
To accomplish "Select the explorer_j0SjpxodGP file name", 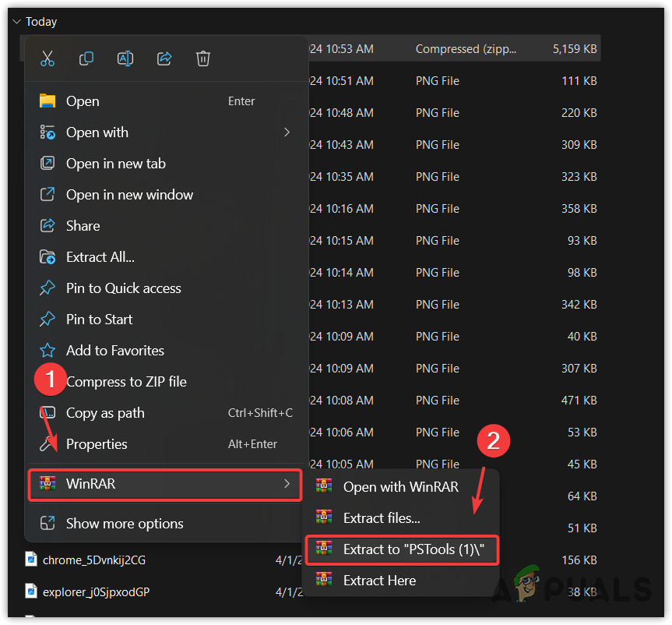I will point(97,591).
